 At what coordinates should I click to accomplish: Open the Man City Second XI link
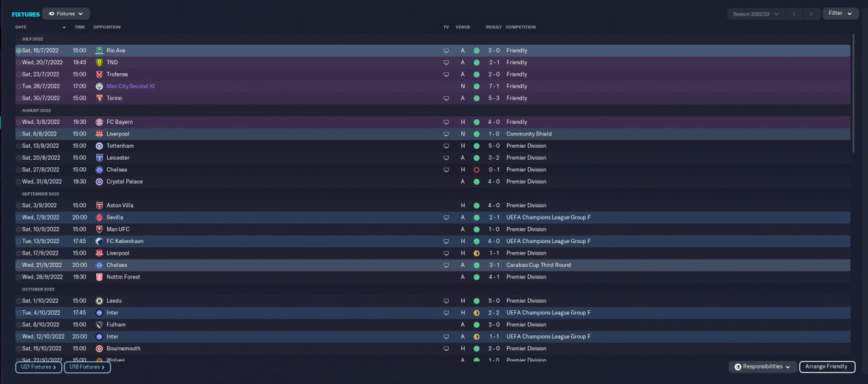click(x=130, y=87)
